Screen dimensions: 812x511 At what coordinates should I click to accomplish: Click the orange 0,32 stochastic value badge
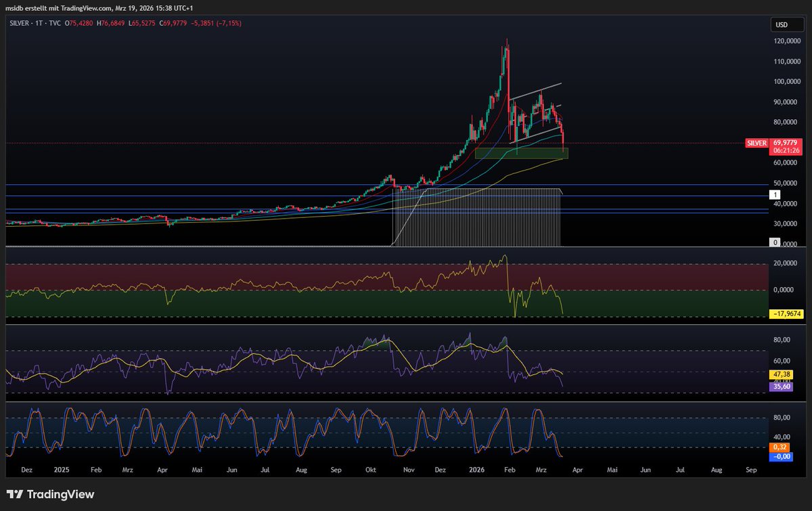coord(779,447)
